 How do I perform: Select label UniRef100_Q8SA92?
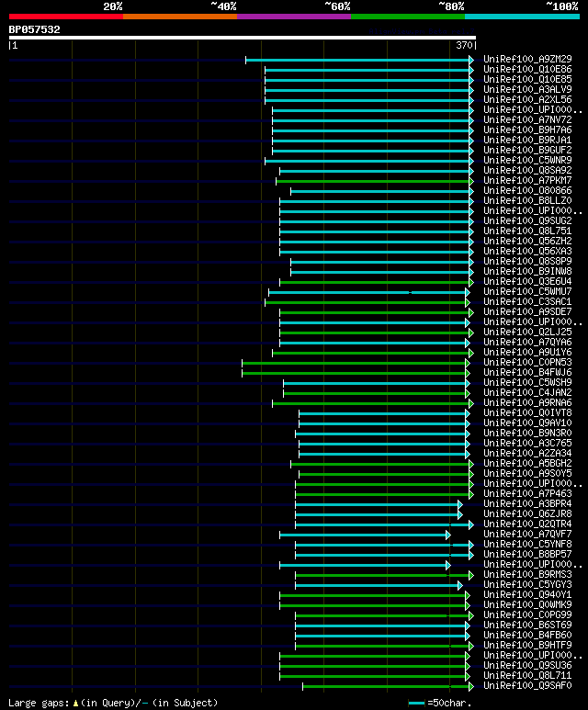coord(527,170)
